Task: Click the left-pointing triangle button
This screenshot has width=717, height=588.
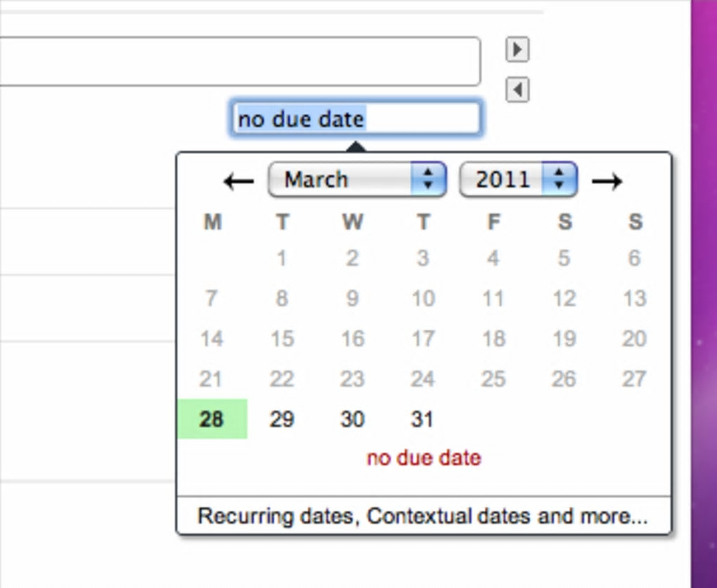Action: pos(517,90)
